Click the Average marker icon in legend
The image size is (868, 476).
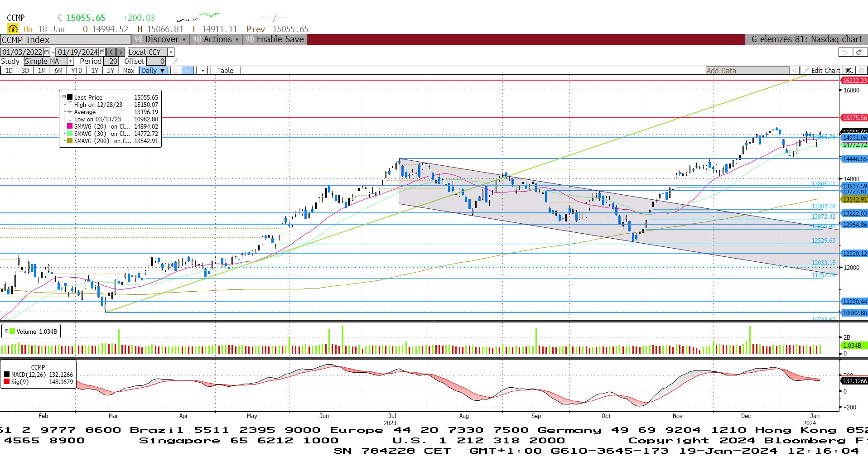(x=70, y=112)
